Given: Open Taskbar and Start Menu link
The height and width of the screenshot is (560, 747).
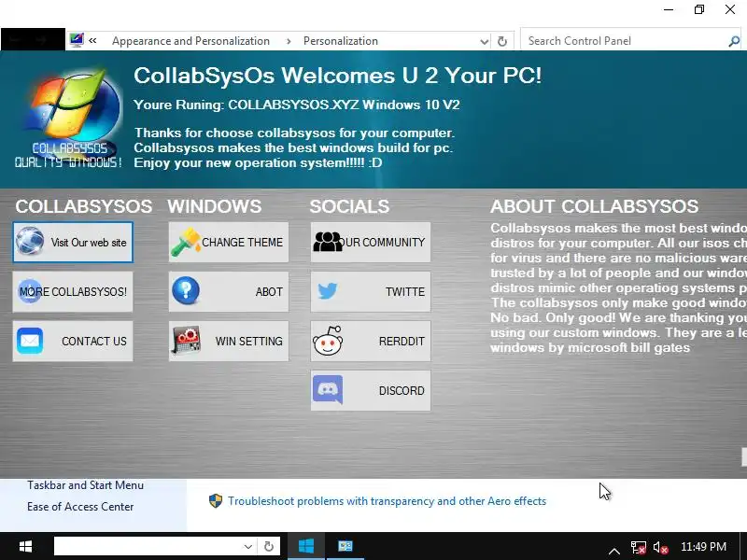Looking at the screenshot, I should point(85,485).
